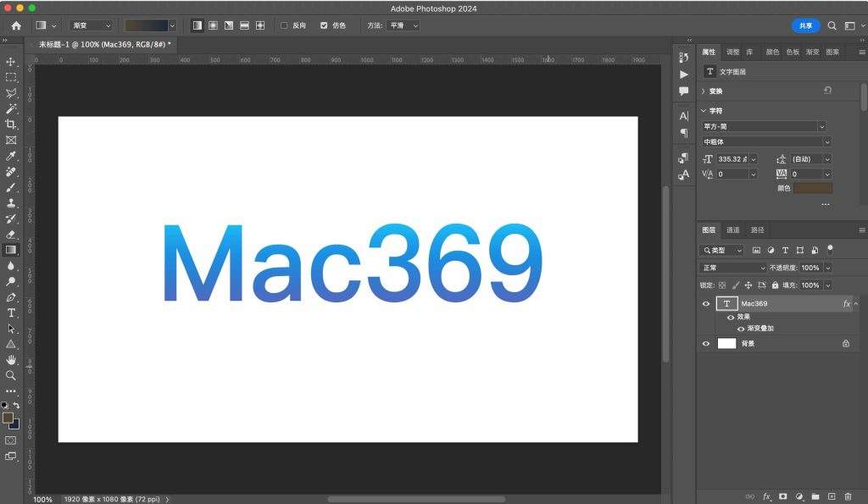Select the Eyedropper tool

(x=11, y=156)
